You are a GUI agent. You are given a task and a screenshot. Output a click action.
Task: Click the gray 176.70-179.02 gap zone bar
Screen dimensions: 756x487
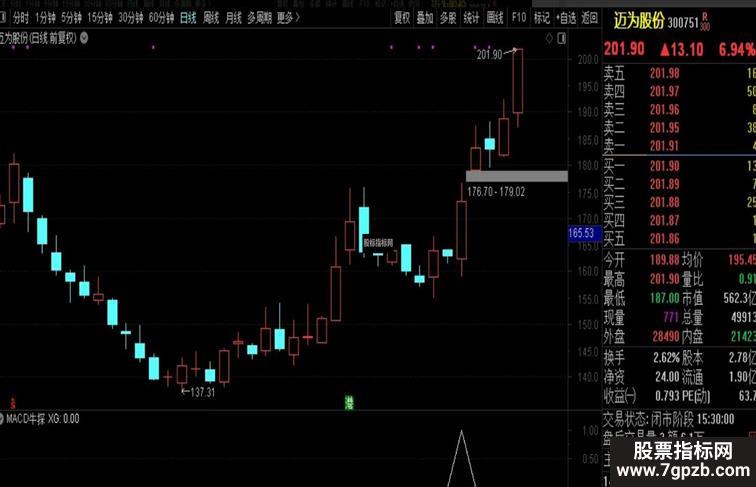point(516,176)
